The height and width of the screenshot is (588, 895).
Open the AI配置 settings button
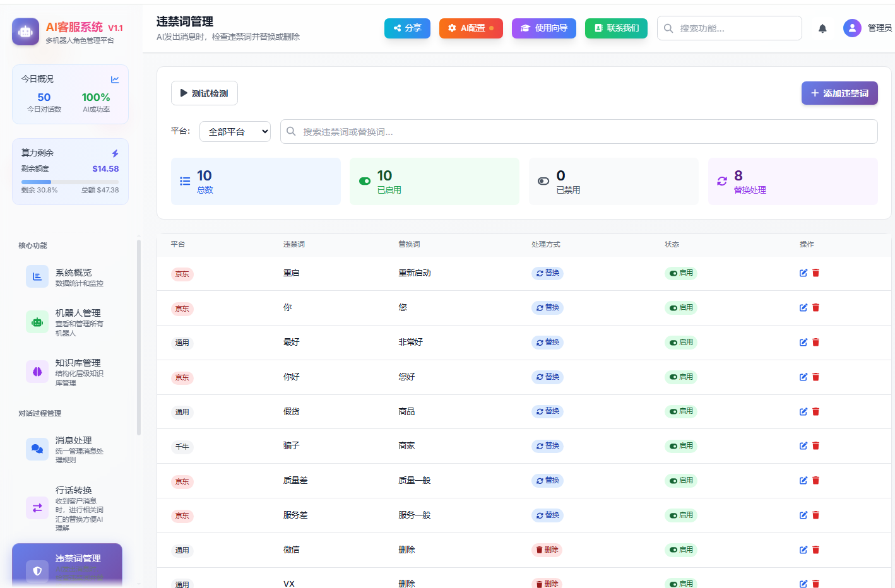(x=471, y=28)
